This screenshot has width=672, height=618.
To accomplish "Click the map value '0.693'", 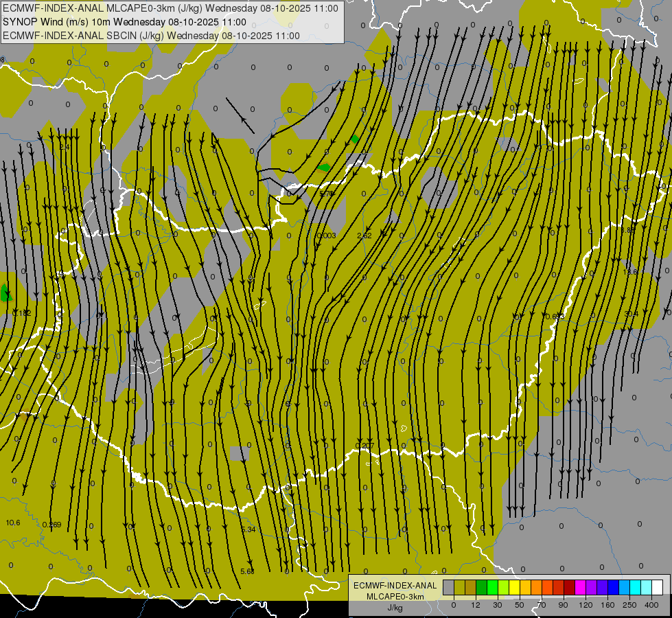I will tap(555, 317).
